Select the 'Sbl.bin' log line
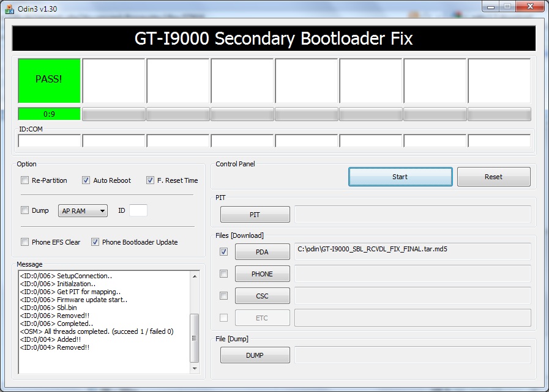The height and width of the screenshot is (392, 549). (48, 308)
